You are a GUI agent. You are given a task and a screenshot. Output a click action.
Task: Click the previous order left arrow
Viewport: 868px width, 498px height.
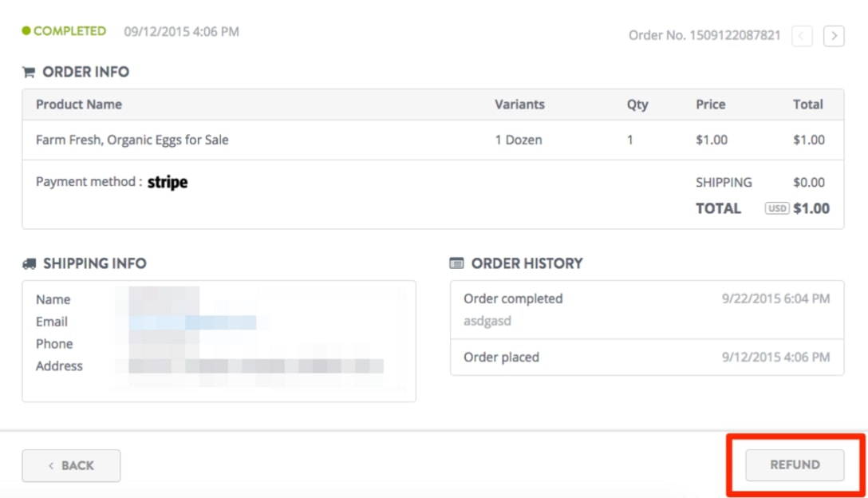click(x=803, y=35)
